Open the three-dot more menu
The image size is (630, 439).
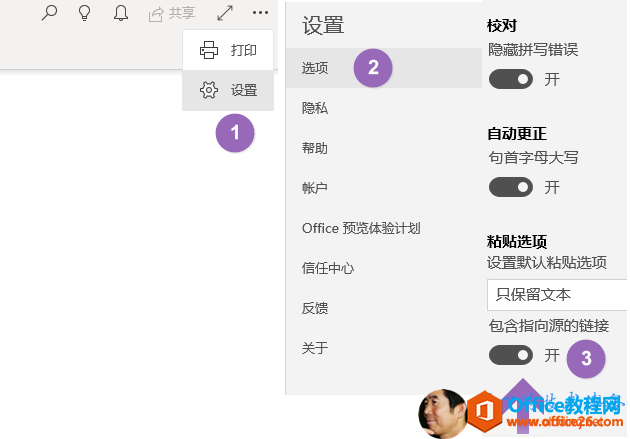[x=260, y=12]
